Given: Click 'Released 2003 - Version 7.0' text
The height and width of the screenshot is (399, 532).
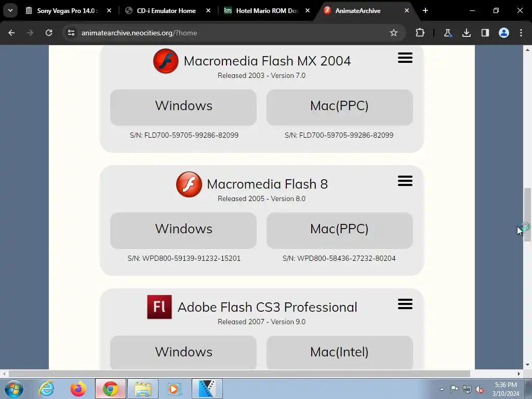Looking at the screenshot, I should tap(262, 75).
